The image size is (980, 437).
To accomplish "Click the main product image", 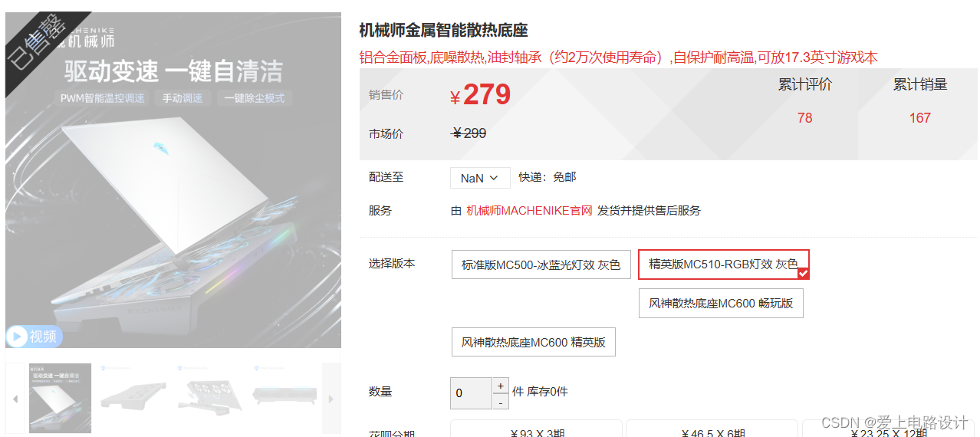I will coord(173,179).
